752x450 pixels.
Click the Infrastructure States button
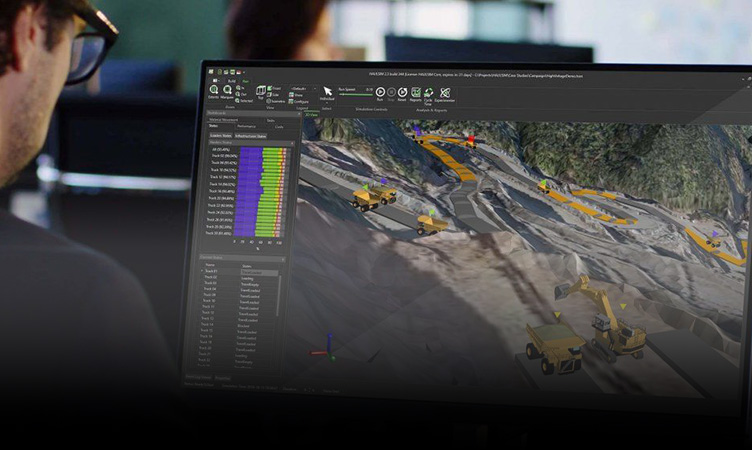coord(250,136)
